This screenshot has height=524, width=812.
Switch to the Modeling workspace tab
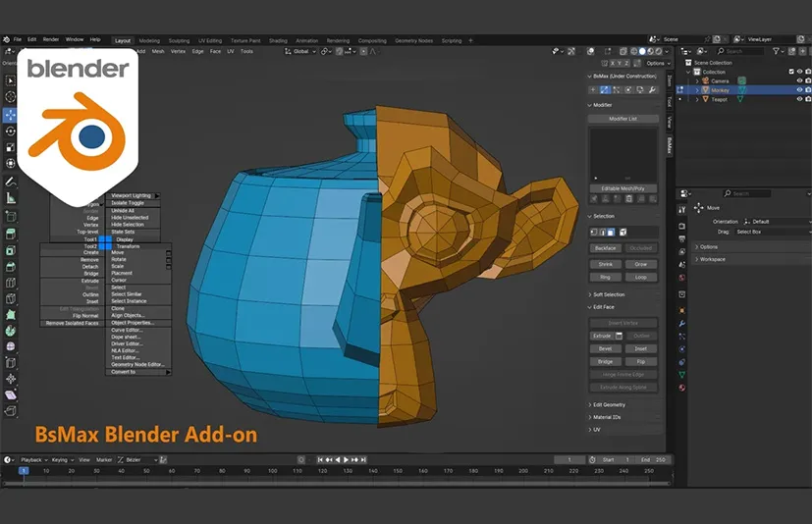click(149, 40)
